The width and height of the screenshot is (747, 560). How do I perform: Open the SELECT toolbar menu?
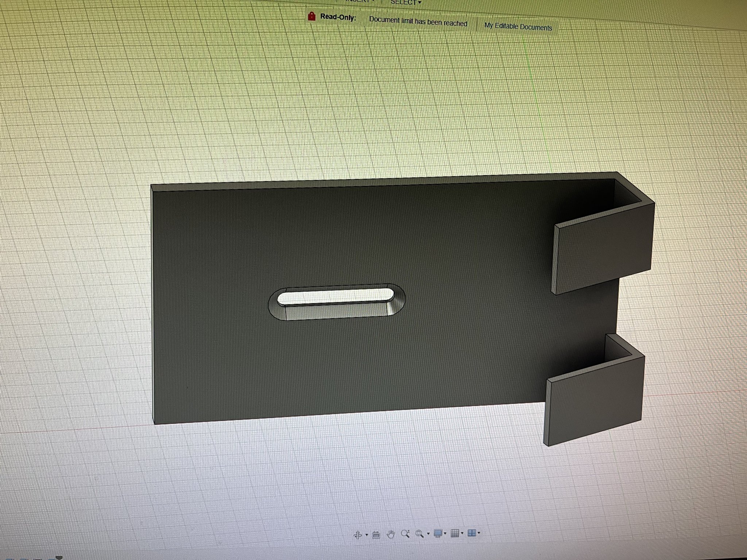pyautogui.click(x=405, y=2)
